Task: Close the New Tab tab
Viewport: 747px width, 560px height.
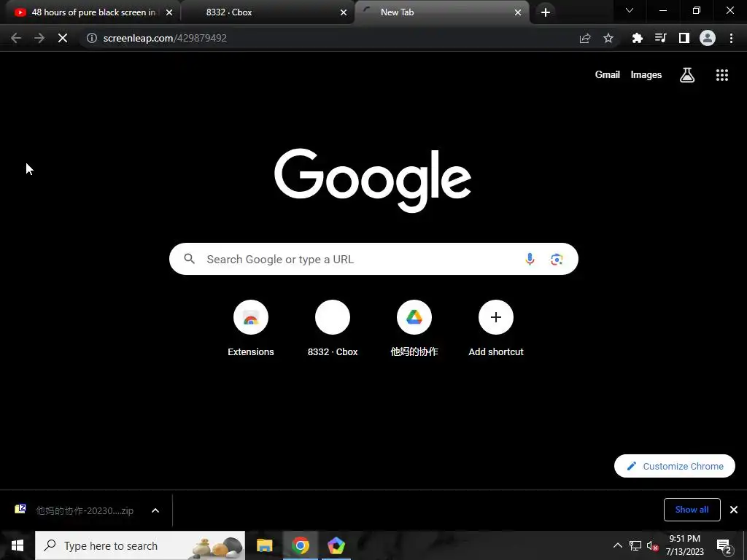Action: point(518,12)
